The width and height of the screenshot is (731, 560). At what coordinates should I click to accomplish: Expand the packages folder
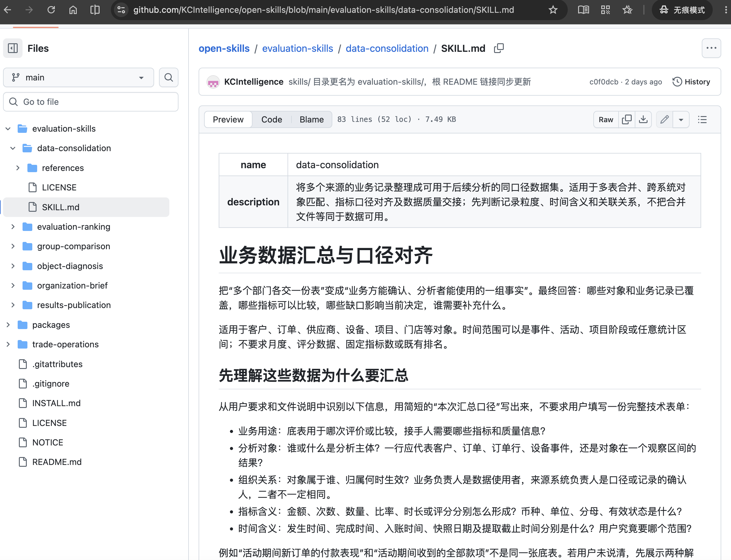click(x=8, y=325)
